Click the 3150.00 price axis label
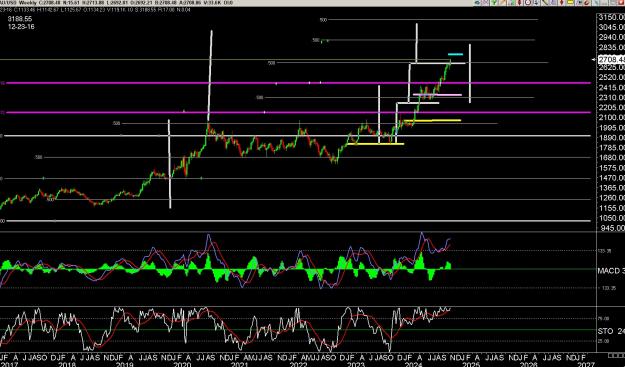Image resolution: width=625 pixels, height=367 pixels. 611,18
